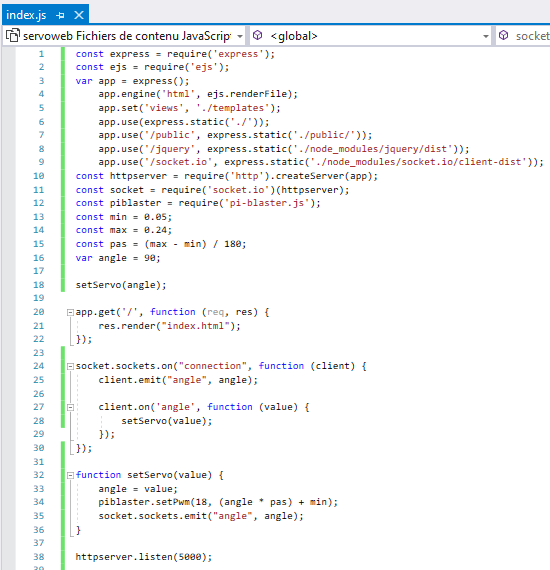Click the "index.html" string literal
550x570 pixels.
195,326
